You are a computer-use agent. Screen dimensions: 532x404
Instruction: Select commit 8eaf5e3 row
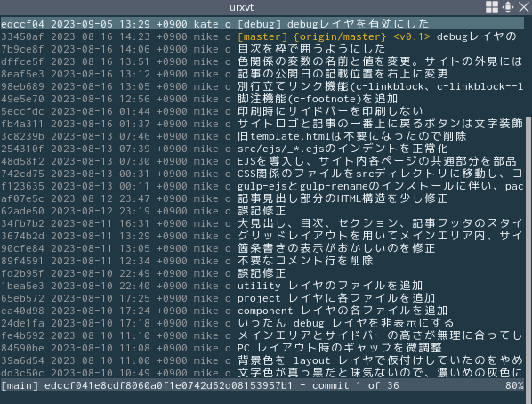(262, 74)
